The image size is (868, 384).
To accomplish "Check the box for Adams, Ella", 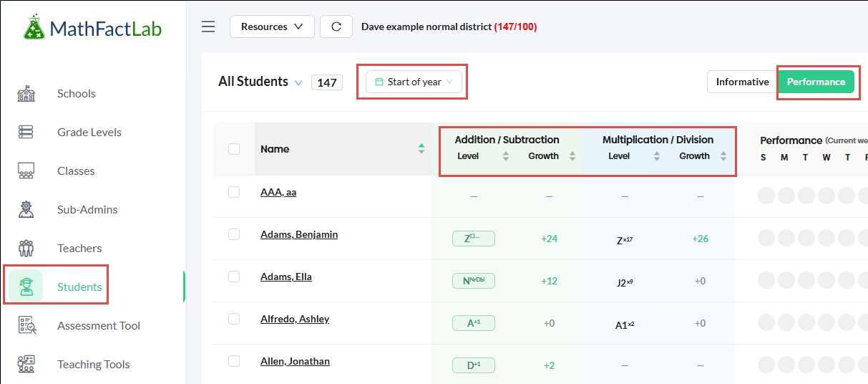I will 234,277.
